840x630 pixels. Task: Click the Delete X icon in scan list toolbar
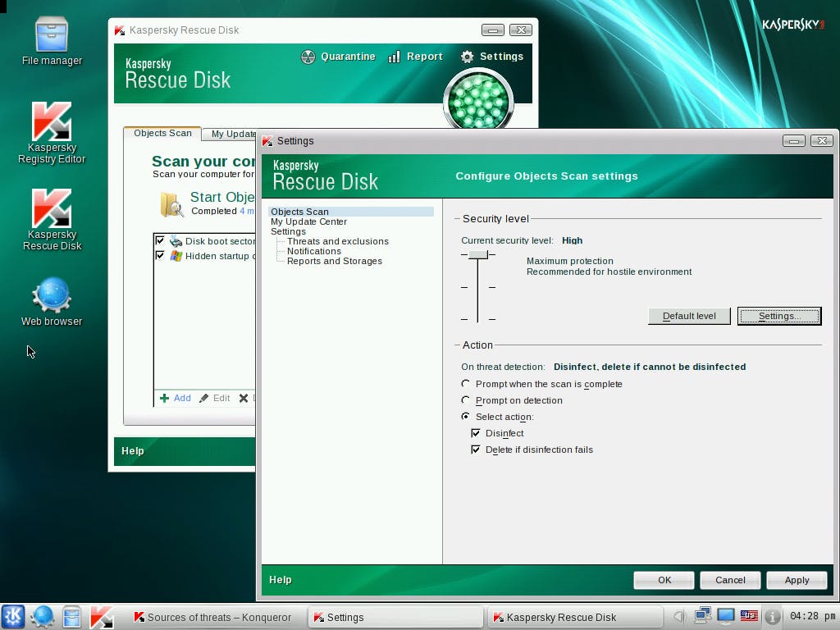[244, 398]
